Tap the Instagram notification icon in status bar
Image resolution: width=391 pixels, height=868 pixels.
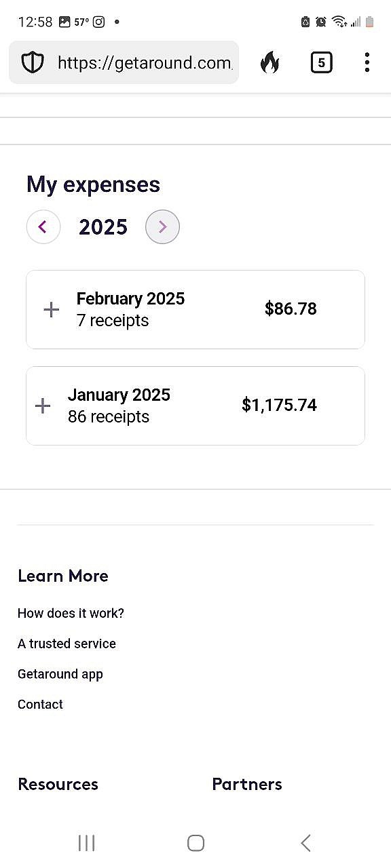point(99,22)
